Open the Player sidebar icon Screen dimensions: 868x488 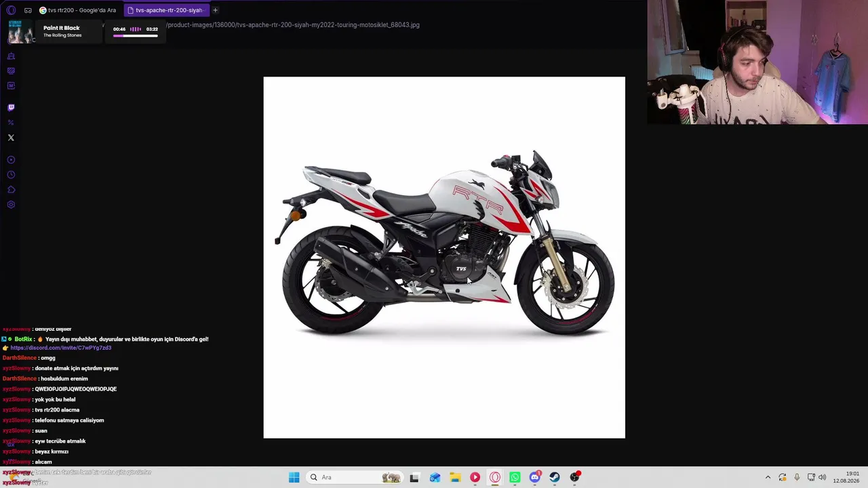tap(11, 160)
